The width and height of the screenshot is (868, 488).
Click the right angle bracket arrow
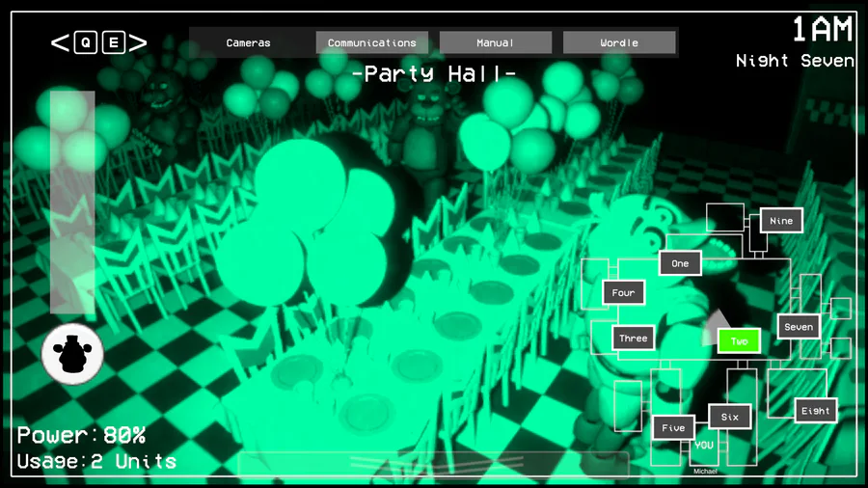pyautogui.click(x=138, y=42)
